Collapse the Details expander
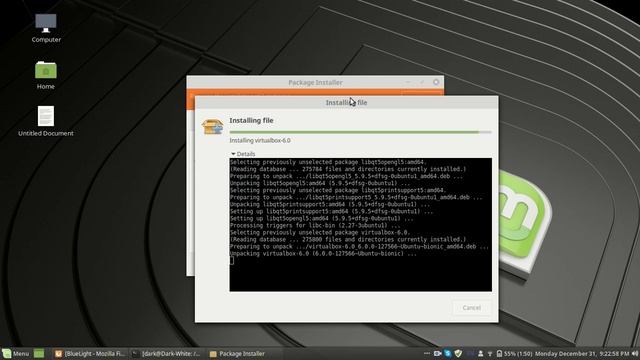This screenshot has width=640, height=360. tap(243, 154)
